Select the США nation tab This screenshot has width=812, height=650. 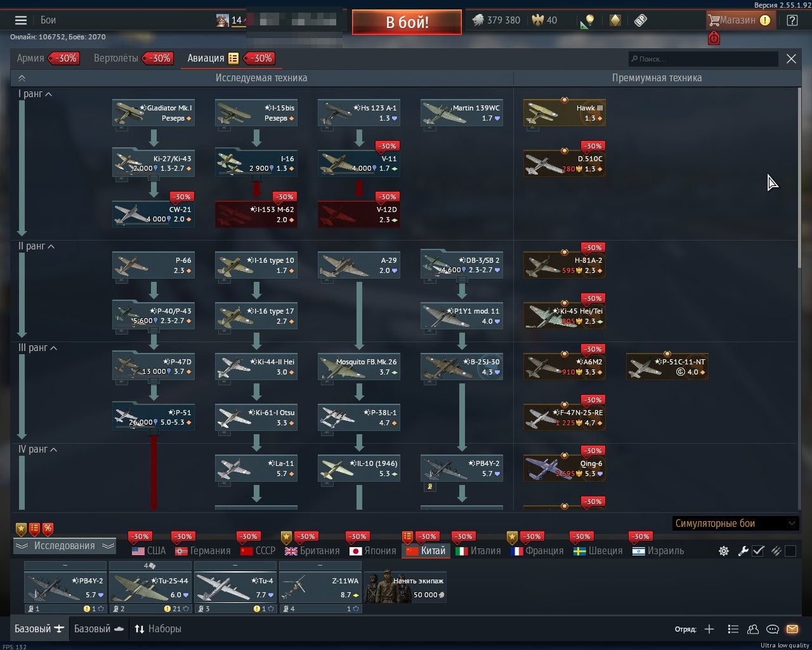149,551
